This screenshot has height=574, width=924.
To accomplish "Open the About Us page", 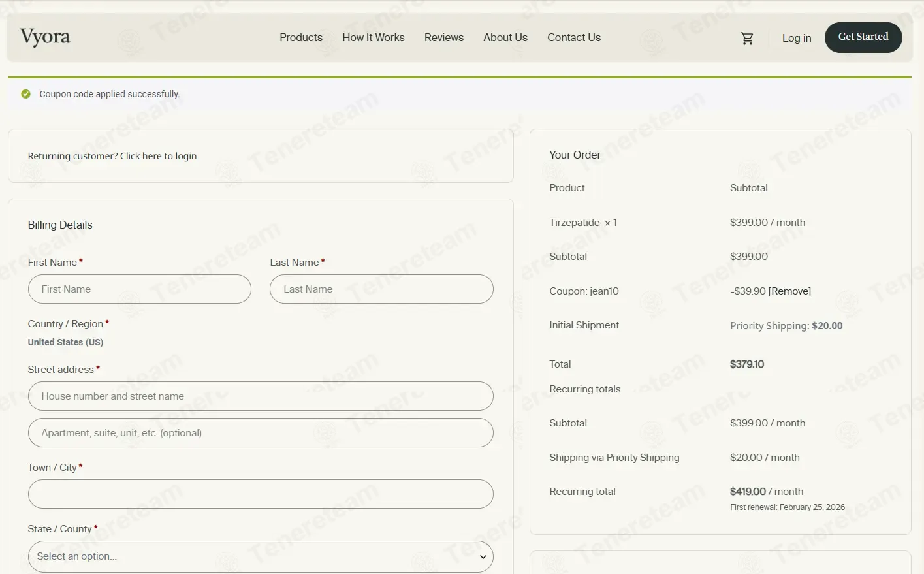I will [505, 37].
